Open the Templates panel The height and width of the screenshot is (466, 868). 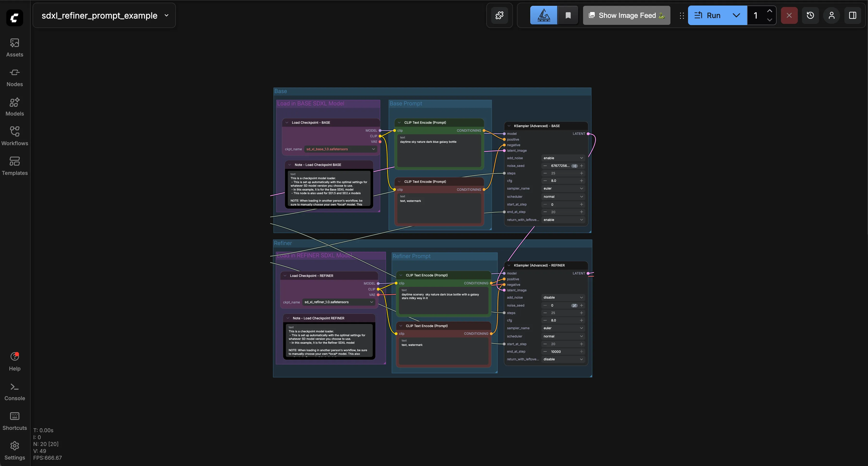pyautogui.click(x=14, y=166)
